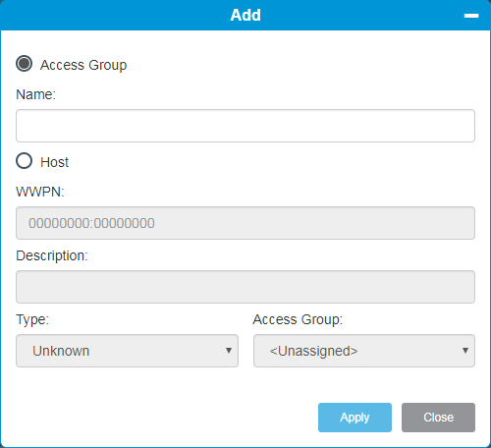Focus the Name text field
The width and height of the screenshot is (491, 448).
click(x=245, y=126)
